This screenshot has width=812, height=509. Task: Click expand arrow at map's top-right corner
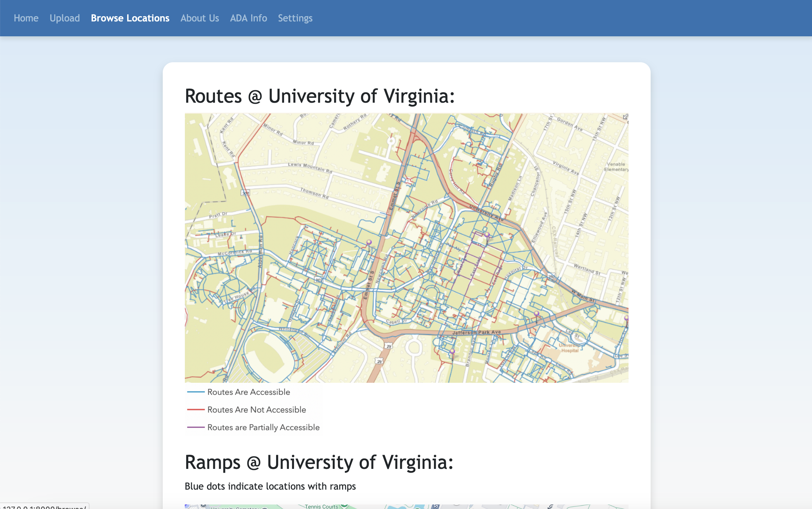pos(625,117)
